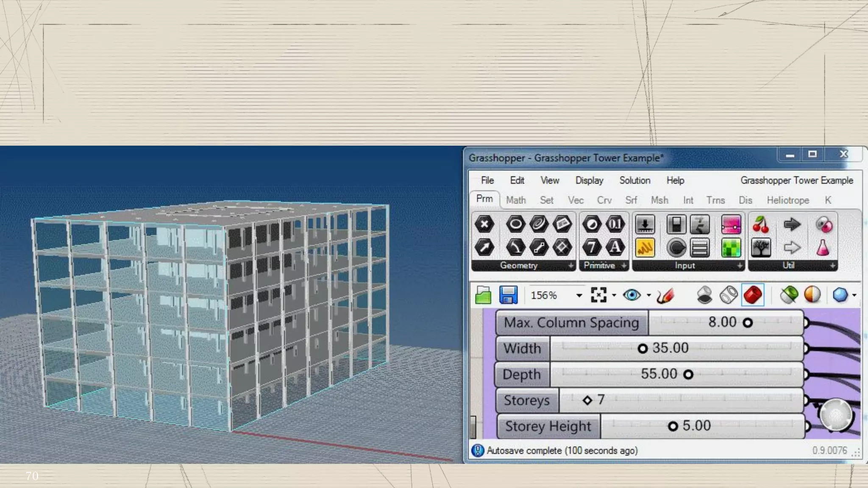Toggle wireframe preview mode icon
This screenshot has height=488, width=868.
click(729, 295)
